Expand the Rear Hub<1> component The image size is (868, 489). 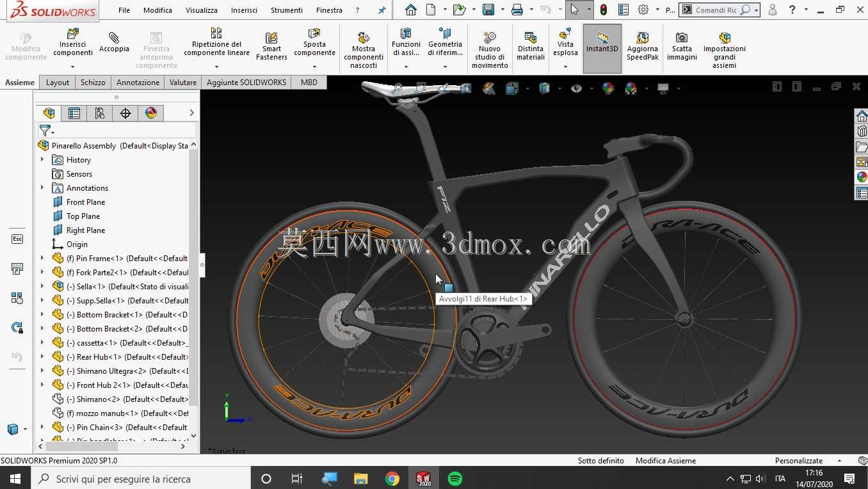(x=42, y=357)
